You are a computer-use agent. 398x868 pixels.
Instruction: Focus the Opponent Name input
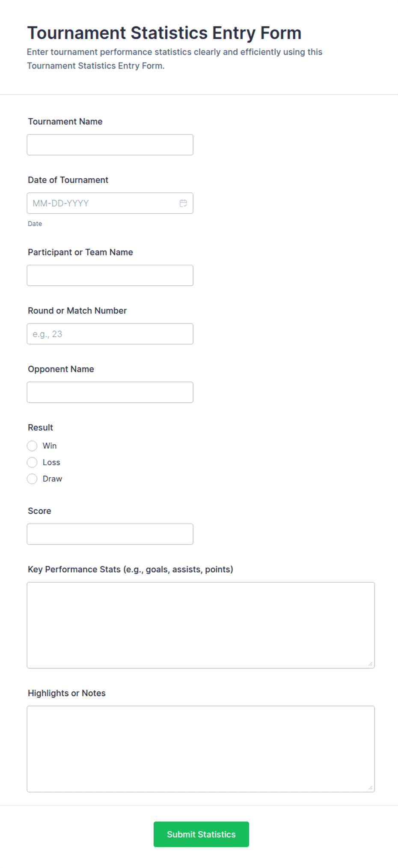(110, 392)
